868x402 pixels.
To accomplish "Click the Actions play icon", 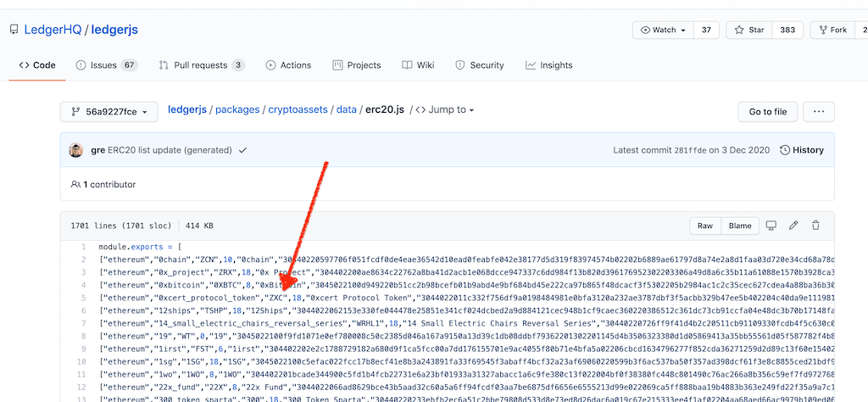I will (270, 65).
